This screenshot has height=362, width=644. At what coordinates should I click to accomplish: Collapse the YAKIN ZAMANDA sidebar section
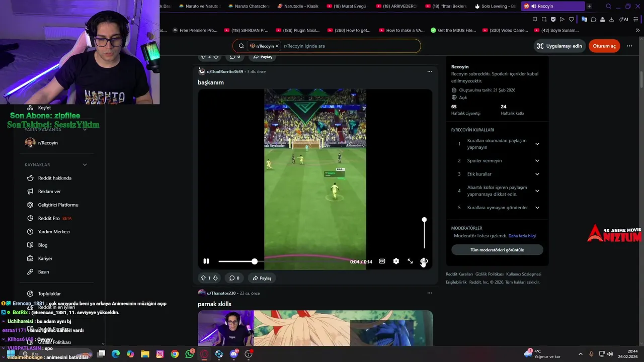pos(85,130)
